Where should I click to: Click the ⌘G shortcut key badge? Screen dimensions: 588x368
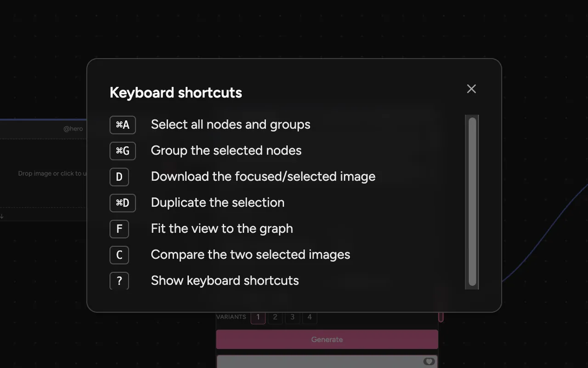pyautogui.click(x=123, y=151)
